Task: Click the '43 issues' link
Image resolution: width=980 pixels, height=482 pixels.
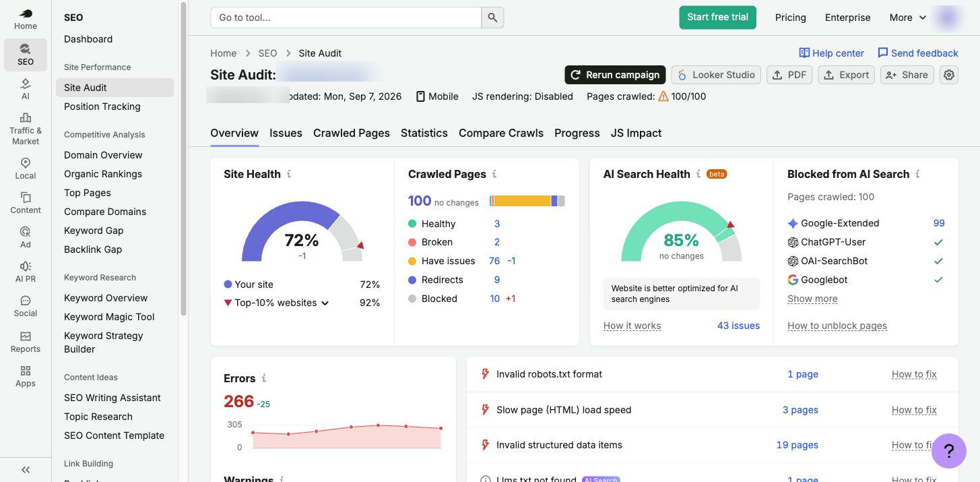Action: pos(738,326)
